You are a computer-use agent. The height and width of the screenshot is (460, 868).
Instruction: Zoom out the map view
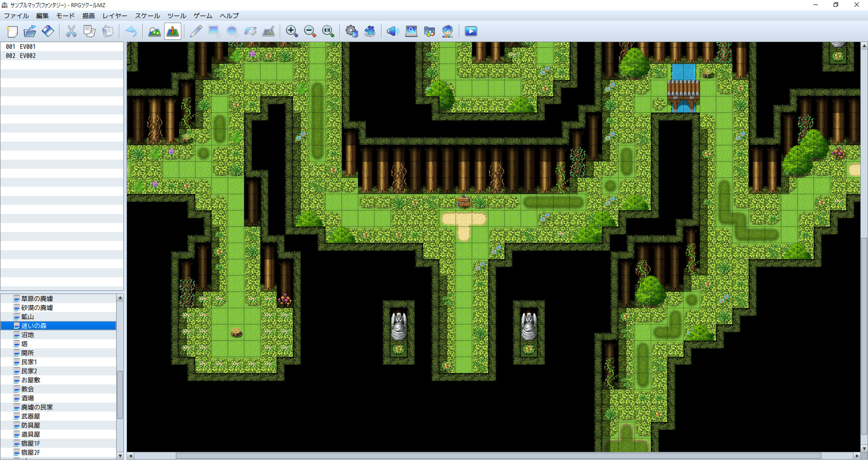[x=310, y=31]
